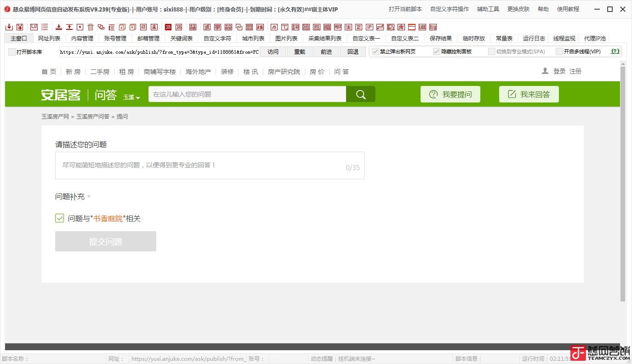Open the 代理IP池 tab
The height and width of the screenshot is (364, 632).
point(595,39)
